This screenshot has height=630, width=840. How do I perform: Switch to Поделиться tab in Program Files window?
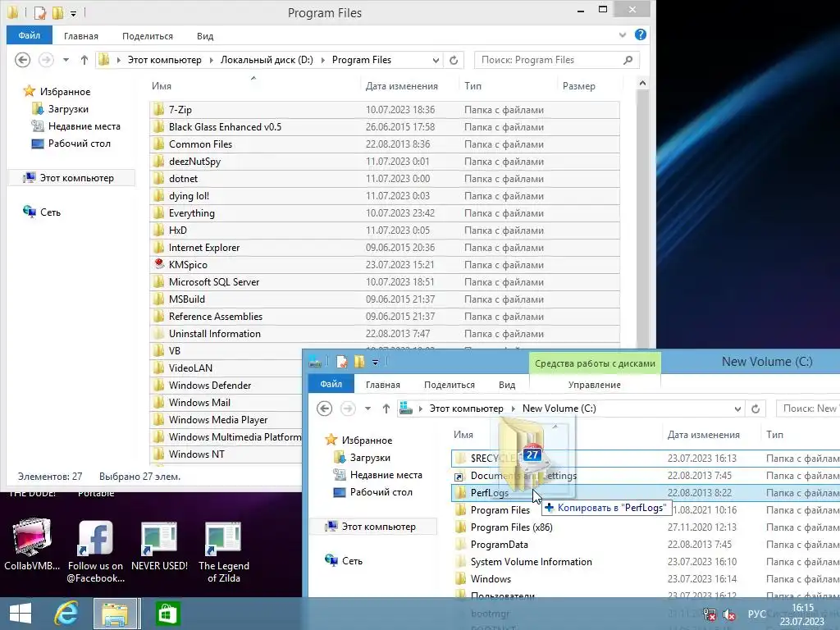click(148, 36)
